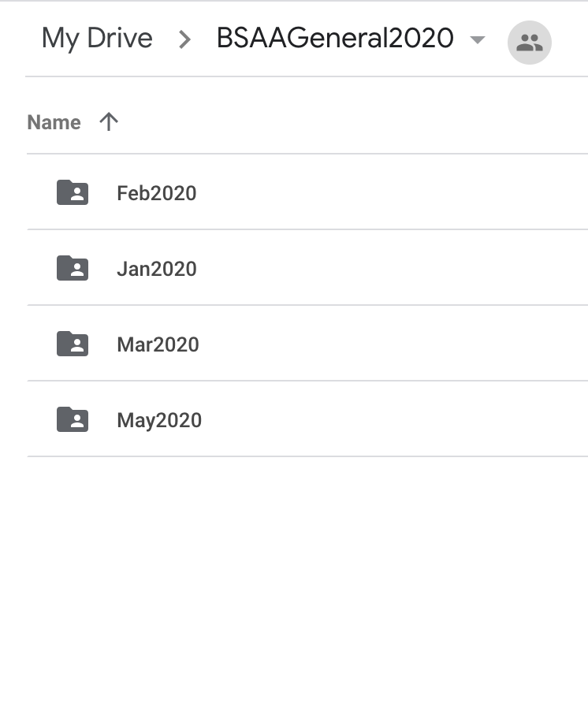Select the Feb2020 folder name

coord(157,193)
